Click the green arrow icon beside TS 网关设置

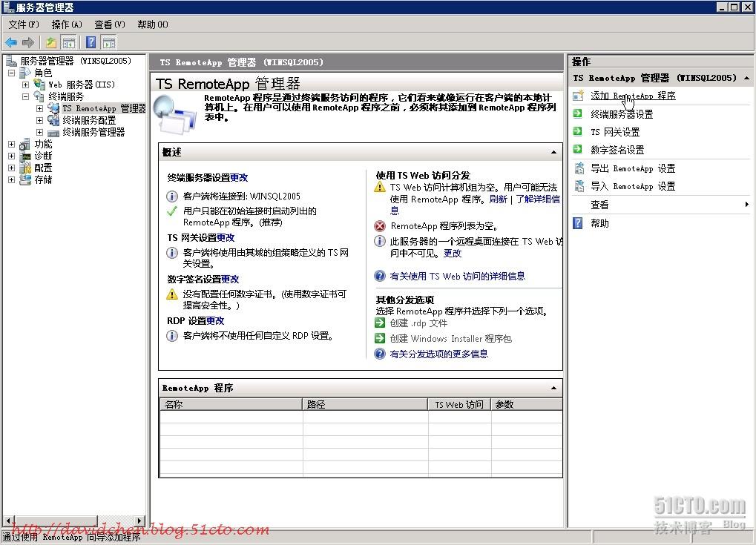coord(577,131)
